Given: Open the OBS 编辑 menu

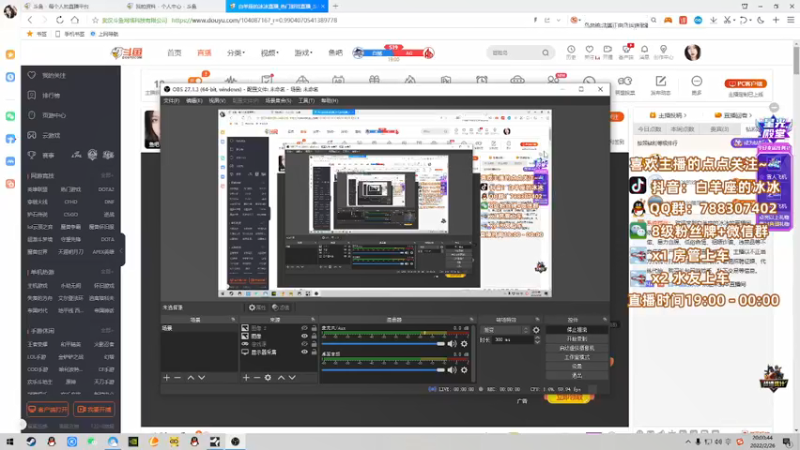Looking at the screenshot, I should pyautogui.click(x=194, y=101).
